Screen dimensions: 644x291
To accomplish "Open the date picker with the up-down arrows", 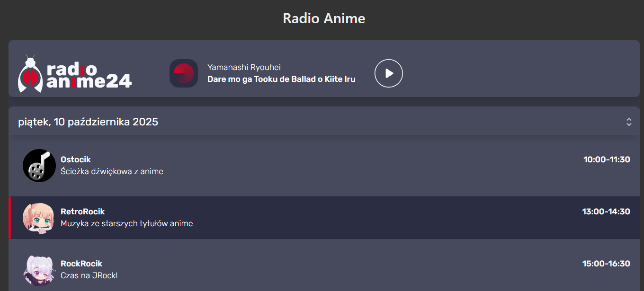I will pyautogui.click(x=629, y=122).
